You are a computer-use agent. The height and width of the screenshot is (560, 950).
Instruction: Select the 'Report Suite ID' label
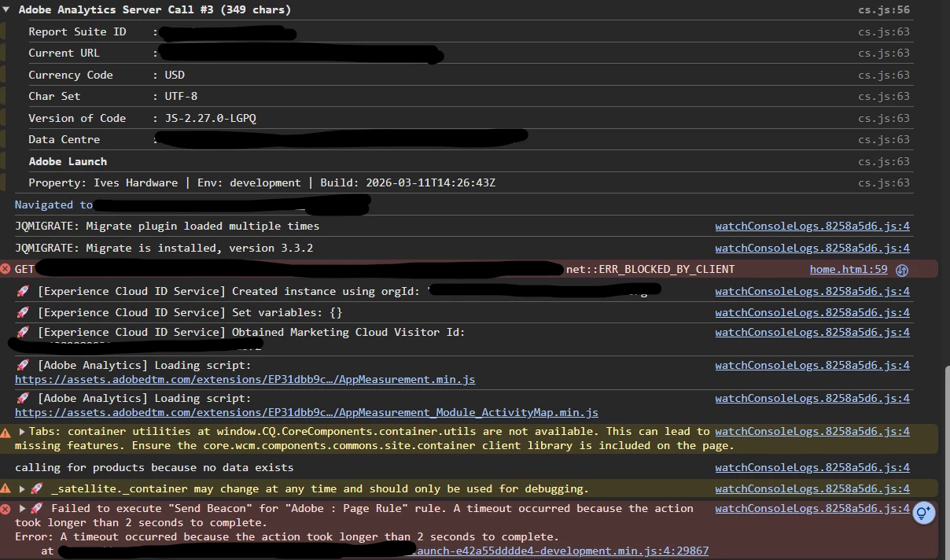click(77, 31)
